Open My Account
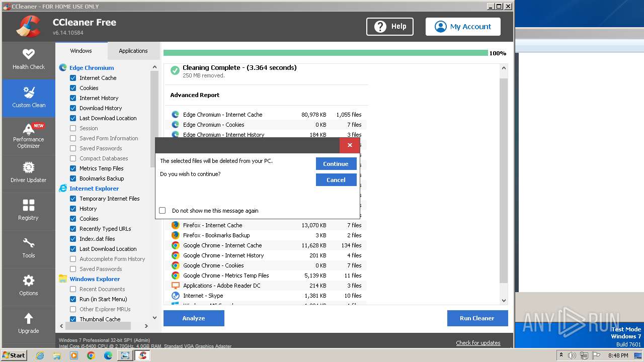644x362 pixels. [x=463, y=27]
